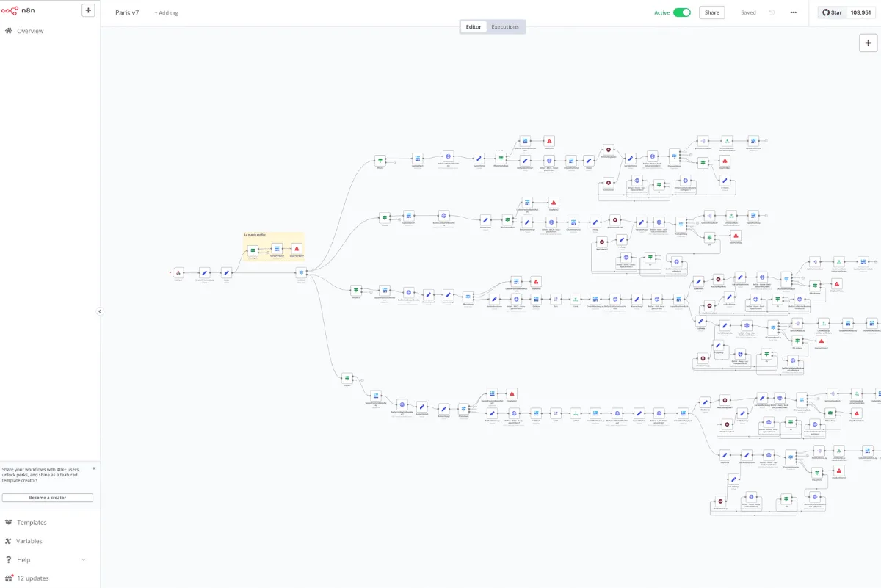The image size is (881, 588).
Task: Create a new item with the sidebar plus button
Action: (x=88, y=10)
